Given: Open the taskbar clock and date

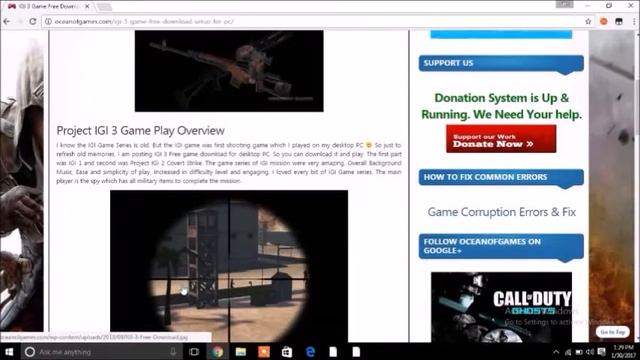Looking at the screenshot, I should (x=624, y=351).
